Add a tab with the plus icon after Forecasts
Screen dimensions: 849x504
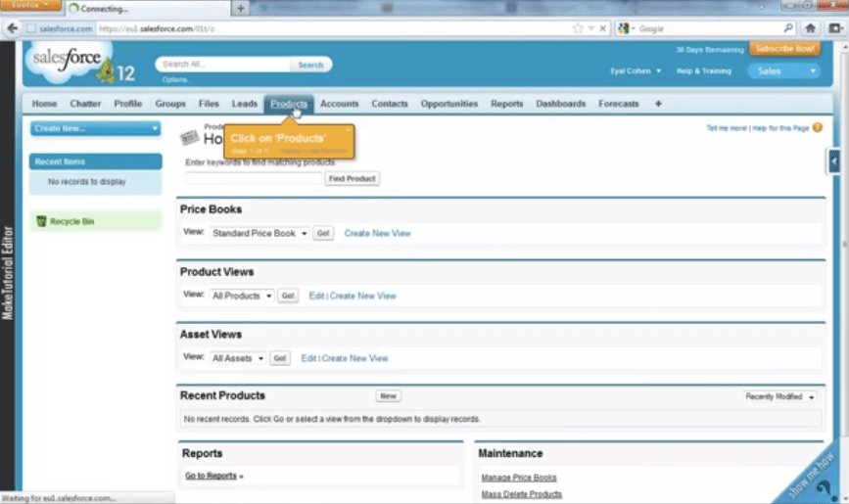click(x=658, y=104)
